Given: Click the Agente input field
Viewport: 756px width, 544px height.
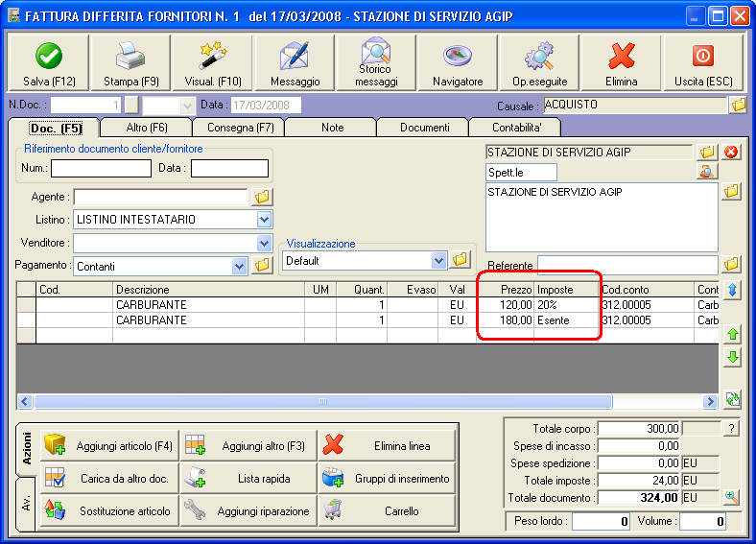Looking at the screenshot, I should (160, 197).
